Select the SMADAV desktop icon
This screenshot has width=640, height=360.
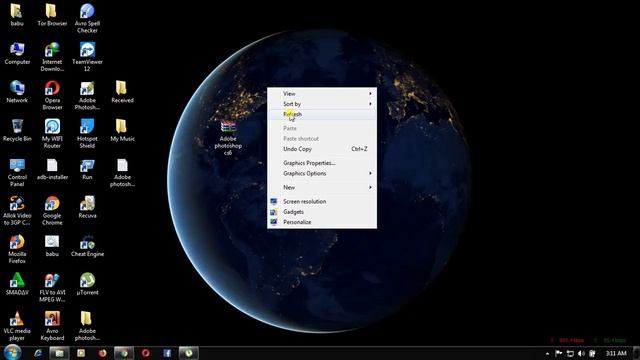pos(17,284)
